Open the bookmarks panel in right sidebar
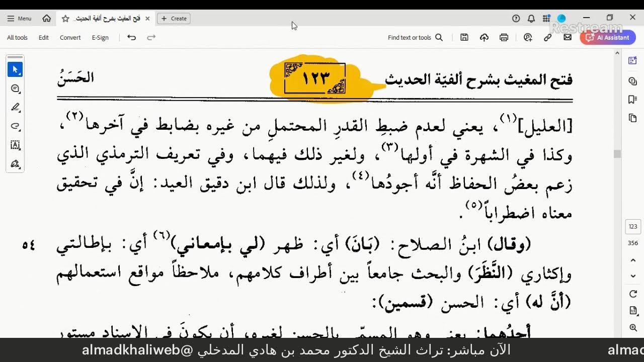 (x=633, y=100)
